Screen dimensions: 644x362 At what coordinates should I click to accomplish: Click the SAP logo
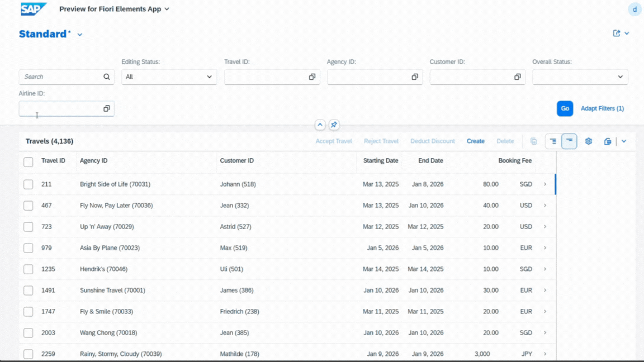point(34,9)
